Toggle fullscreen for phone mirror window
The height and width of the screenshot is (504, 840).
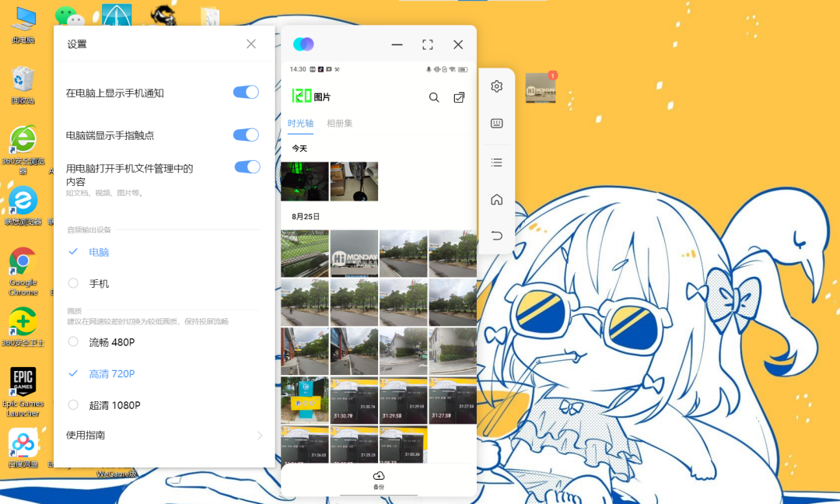[x=428, y=44]
